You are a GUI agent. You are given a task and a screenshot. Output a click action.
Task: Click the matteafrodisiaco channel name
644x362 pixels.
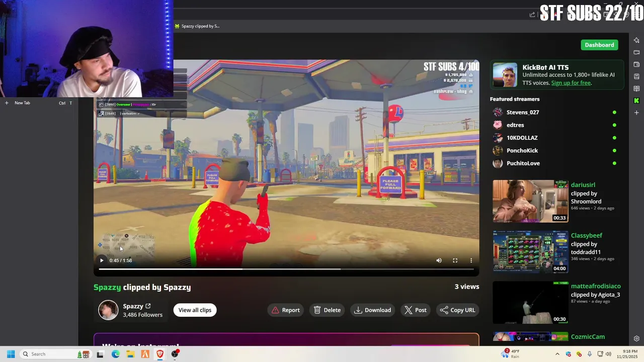(x=596, y=286)
